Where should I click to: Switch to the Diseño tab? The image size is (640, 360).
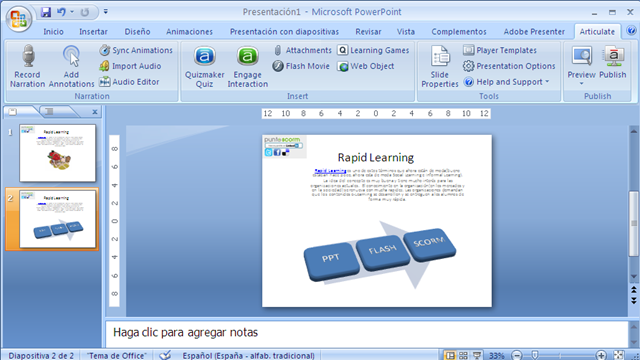137,31
